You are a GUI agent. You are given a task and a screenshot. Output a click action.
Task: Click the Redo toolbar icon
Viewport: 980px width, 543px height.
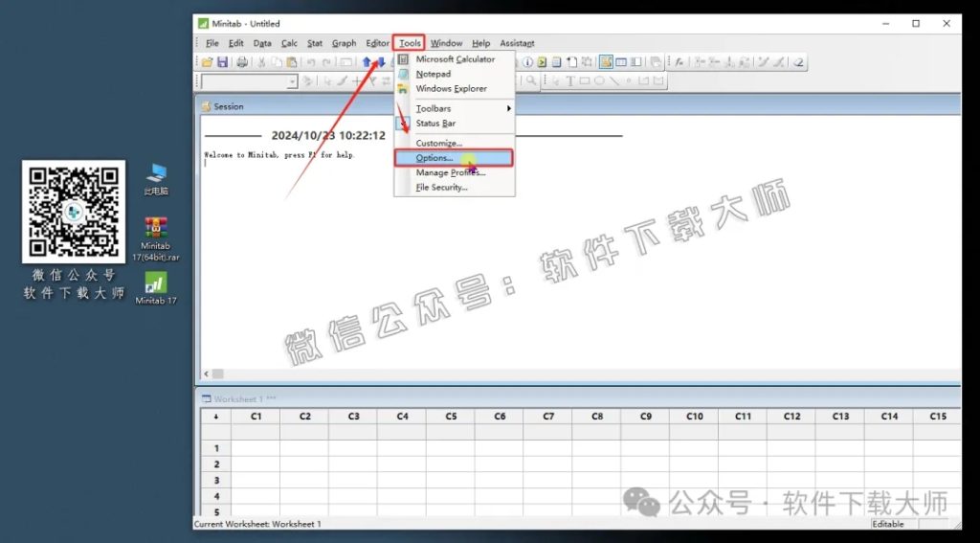tap(326, 62)
